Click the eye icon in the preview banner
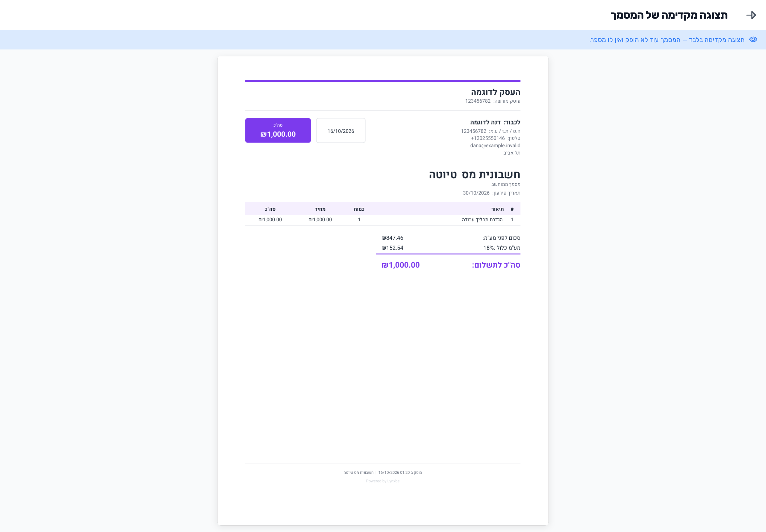Screen dimensions: 766x532 [x=753, y=39]
